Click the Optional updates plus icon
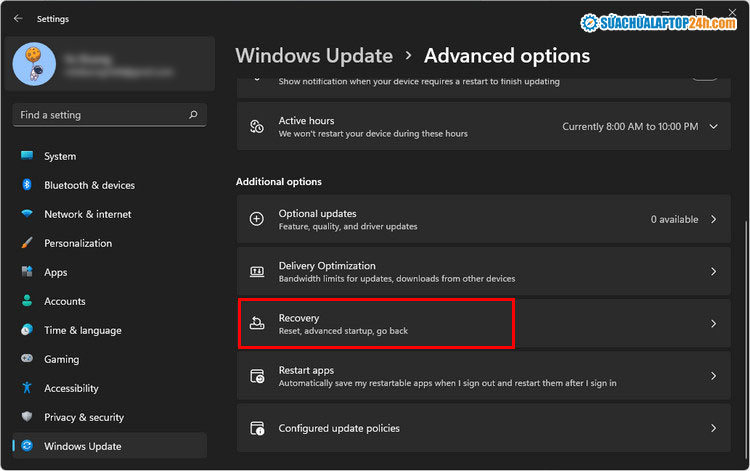The image size is (750, 471). (x=257, y=219)
